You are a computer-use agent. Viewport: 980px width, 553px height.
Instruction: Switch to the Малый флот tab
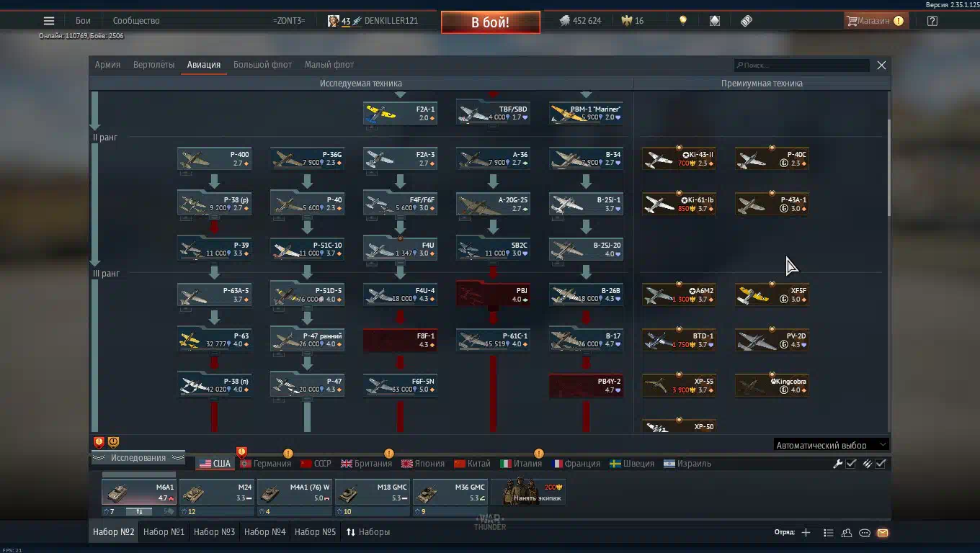(329, 65)
